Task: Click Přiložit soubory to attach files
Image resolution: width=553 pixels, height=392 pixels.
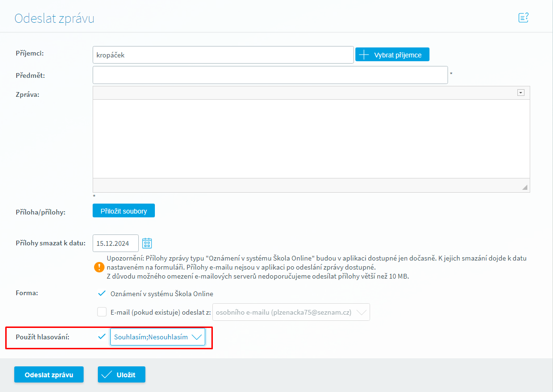Action: pos(124,211)
